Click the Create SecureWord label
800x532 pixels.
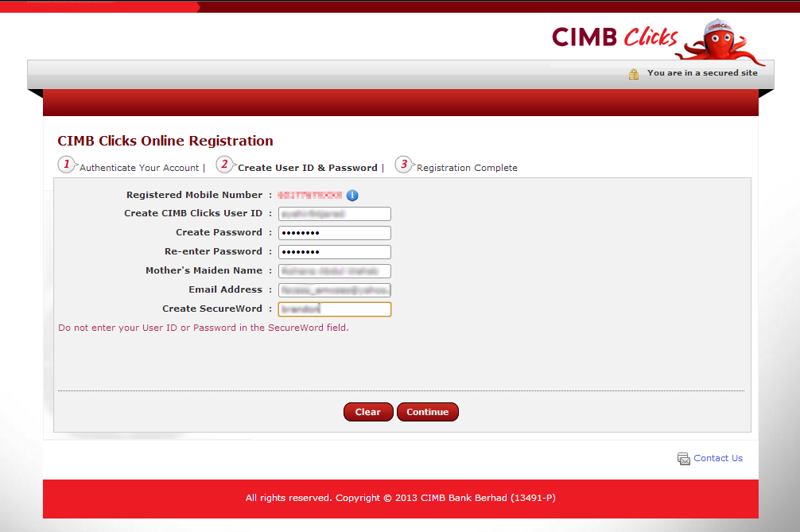click(x=212, y=309)
